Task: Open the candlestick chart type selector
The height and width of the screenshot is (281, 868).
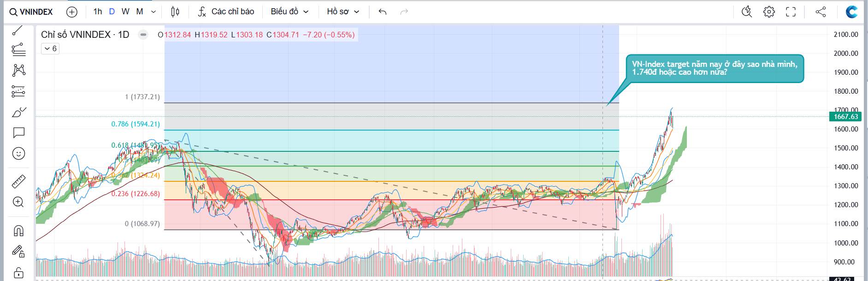Action: (175, 12)
